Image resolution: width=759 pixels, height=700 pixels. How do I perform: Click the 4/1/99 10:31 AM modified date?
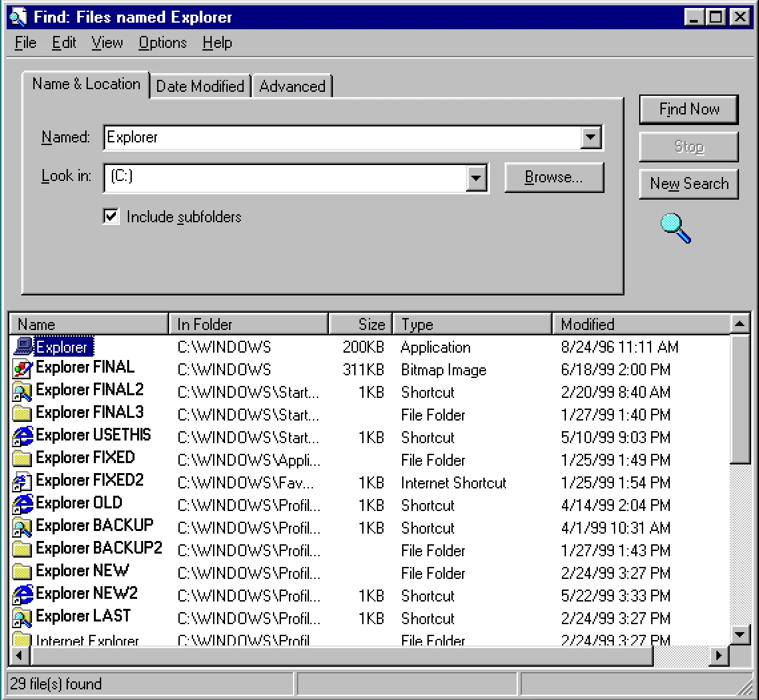[x=615, y=528]
